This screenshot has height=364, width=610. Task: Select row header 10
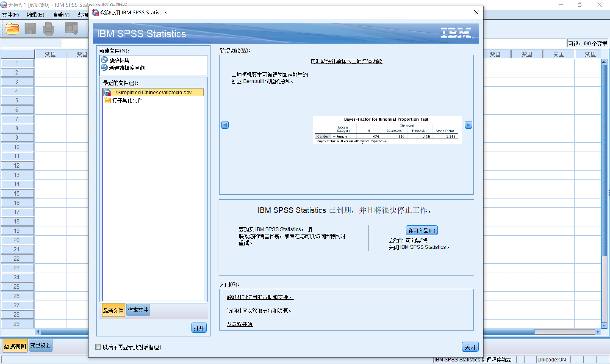17,147
